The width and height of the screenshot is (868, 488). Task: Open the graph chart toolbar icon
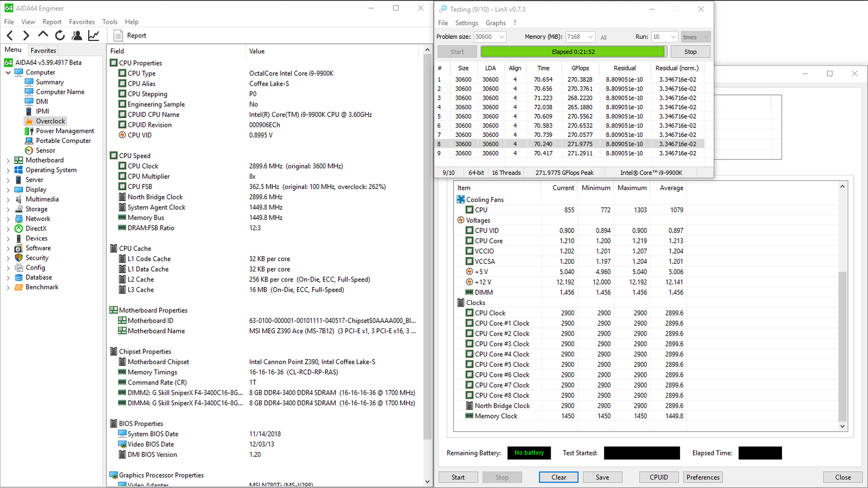tap(94, 35)
